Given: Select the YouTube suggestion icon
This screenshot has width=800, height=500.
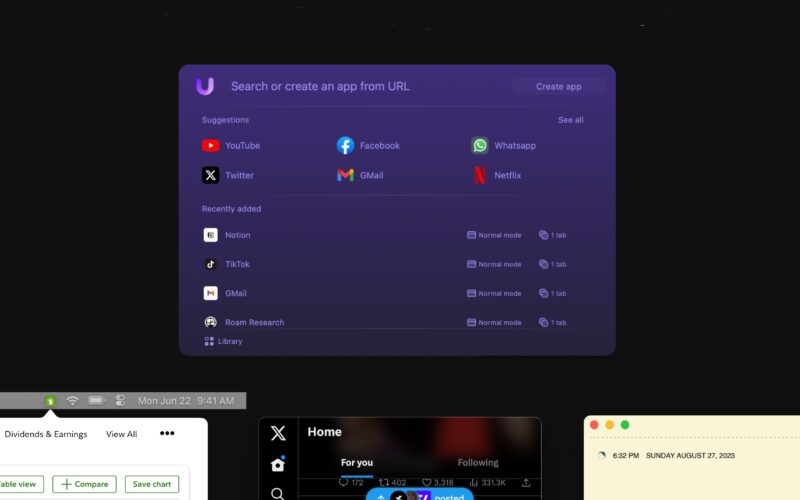Looking at the screenshot, I should [210, 145].
